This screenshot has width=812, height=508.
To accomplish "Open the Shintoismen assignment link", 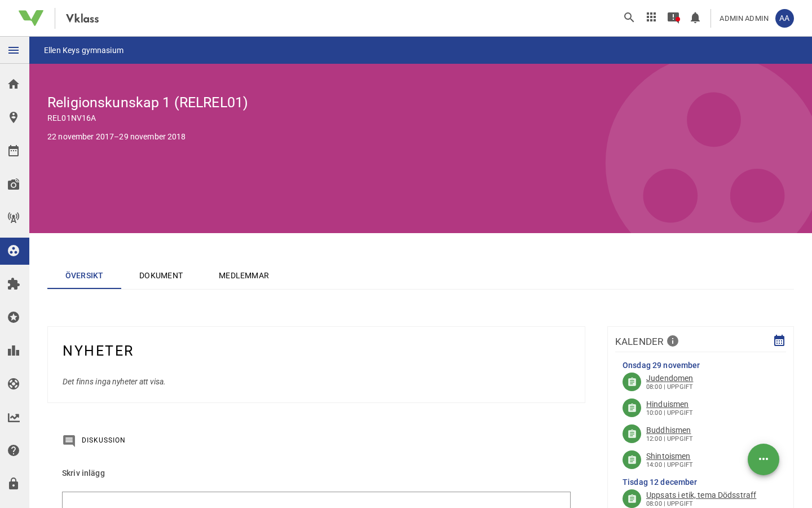I will tap(668, 456).
